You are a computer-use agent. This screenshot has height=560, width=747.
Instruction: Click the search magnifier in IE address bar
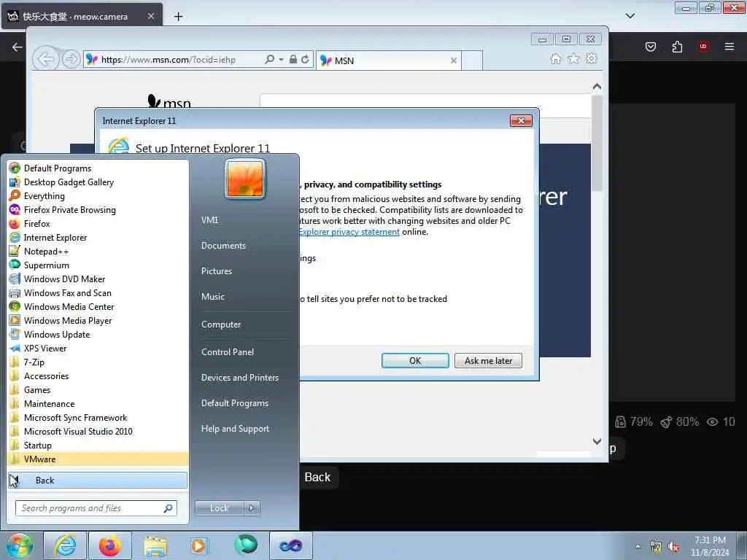270,60
